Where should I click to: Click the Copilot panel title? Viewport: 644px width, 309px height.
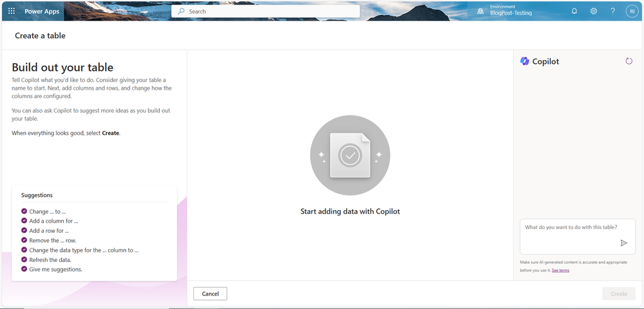(545, 62)
